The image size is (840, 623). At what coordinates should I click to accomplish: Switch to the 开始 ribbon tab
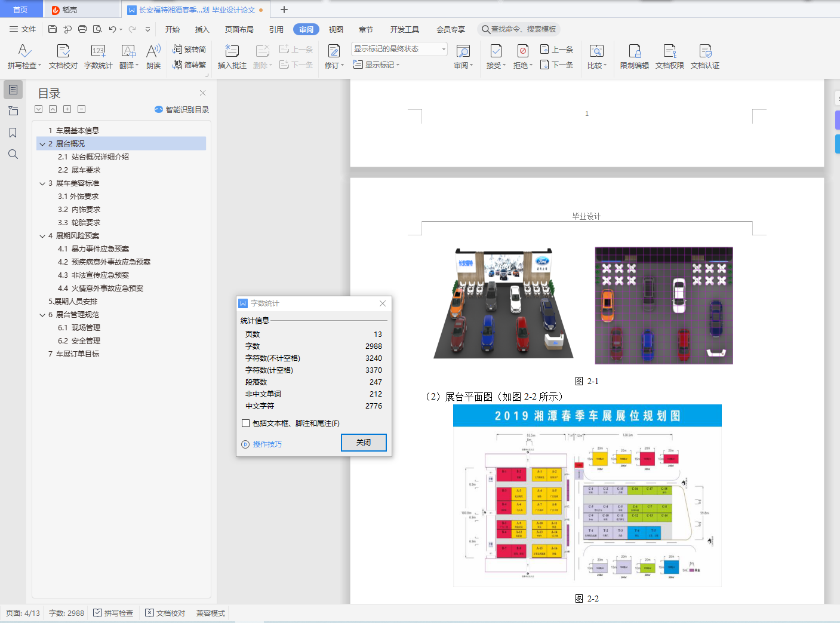[173, 29]
